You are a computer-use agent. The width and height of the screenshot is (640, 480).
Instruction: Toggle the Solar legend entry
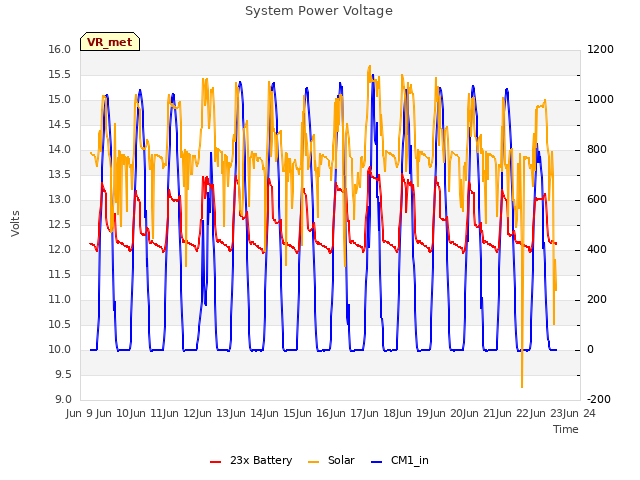pos(331,460)
